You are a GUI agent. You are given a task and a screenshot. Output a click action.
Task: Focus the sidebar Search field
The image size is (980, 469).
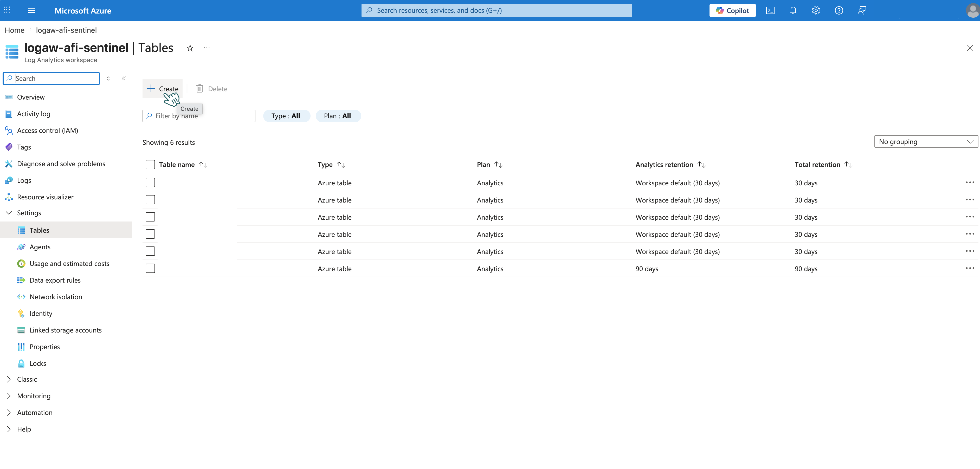[51, 78]
